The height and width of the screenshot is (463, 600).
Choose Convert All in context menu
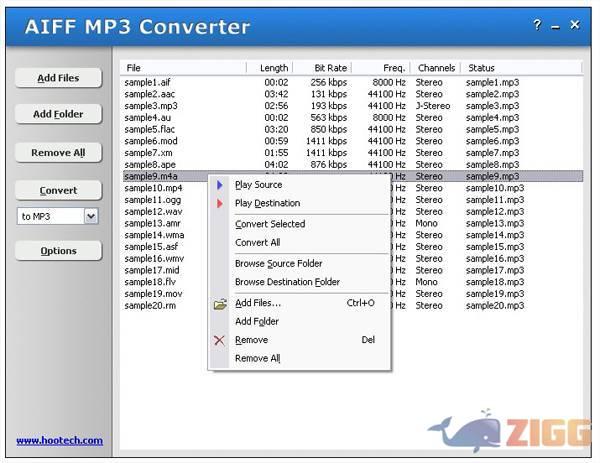coord(257,243)
